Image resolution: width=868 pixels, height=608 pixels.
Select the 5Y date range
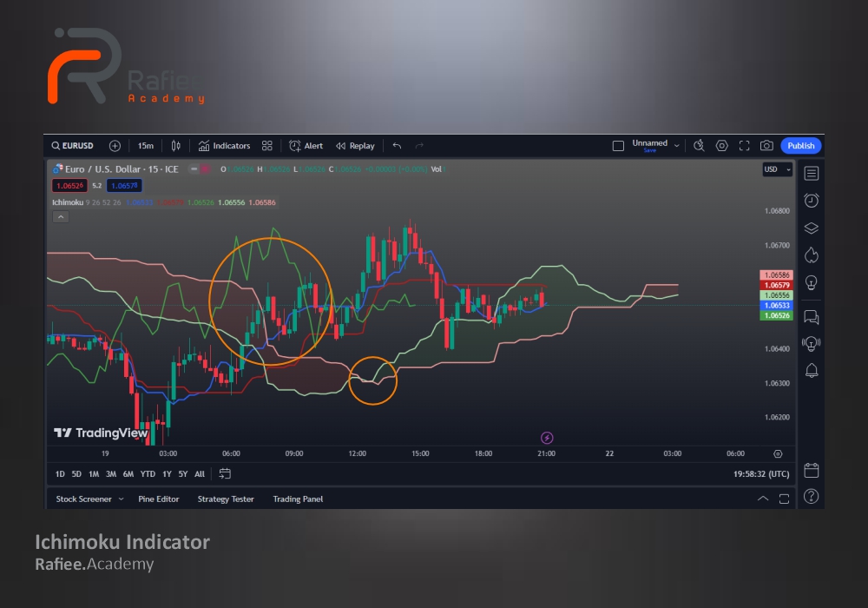click(x=182, y=474)
